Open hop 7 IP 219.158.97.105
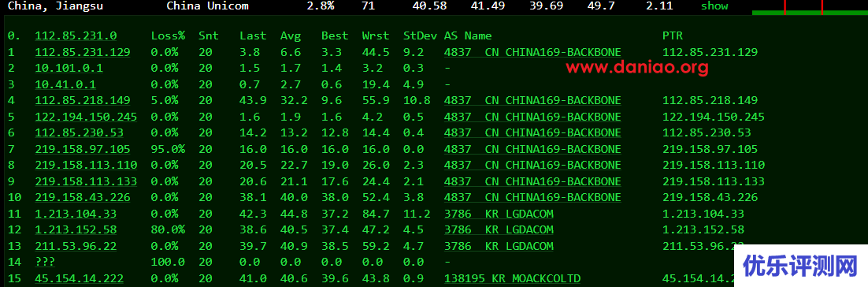The image size is (868, 287). click(x=83, y=149)
